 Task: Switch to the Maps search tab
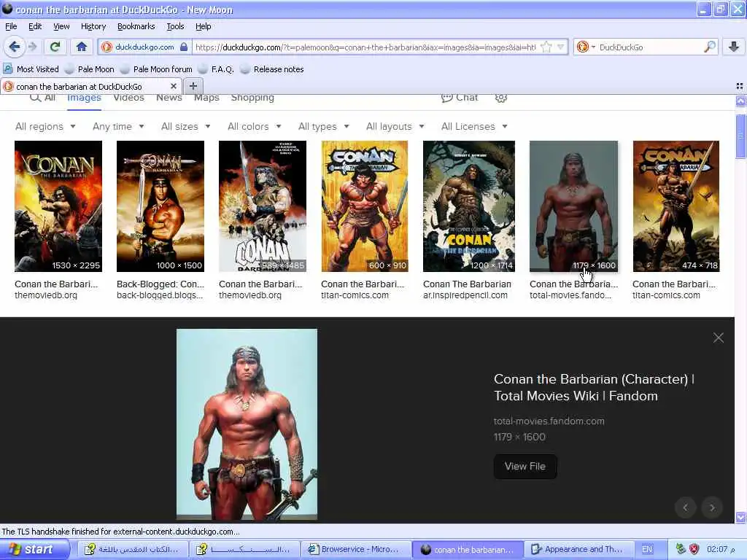coord(206,98)
